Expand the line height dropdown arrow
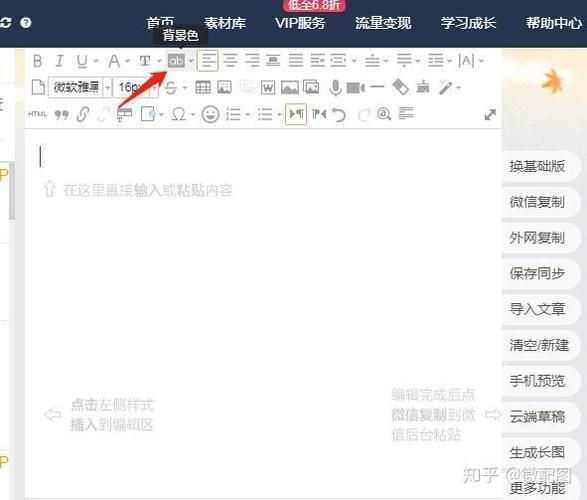The height and width of the screenshot is (500, 587). click(x=449, y=61)
